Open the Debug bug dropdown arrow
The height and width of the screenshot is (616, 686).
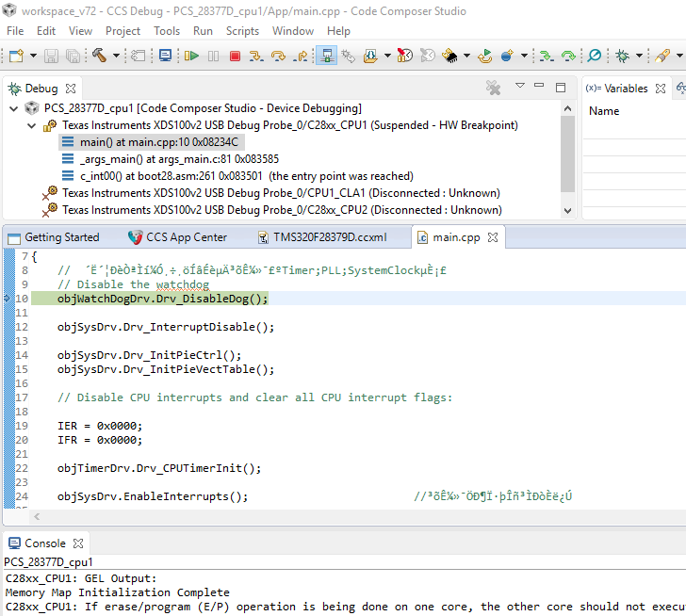[x=639, y=56]
